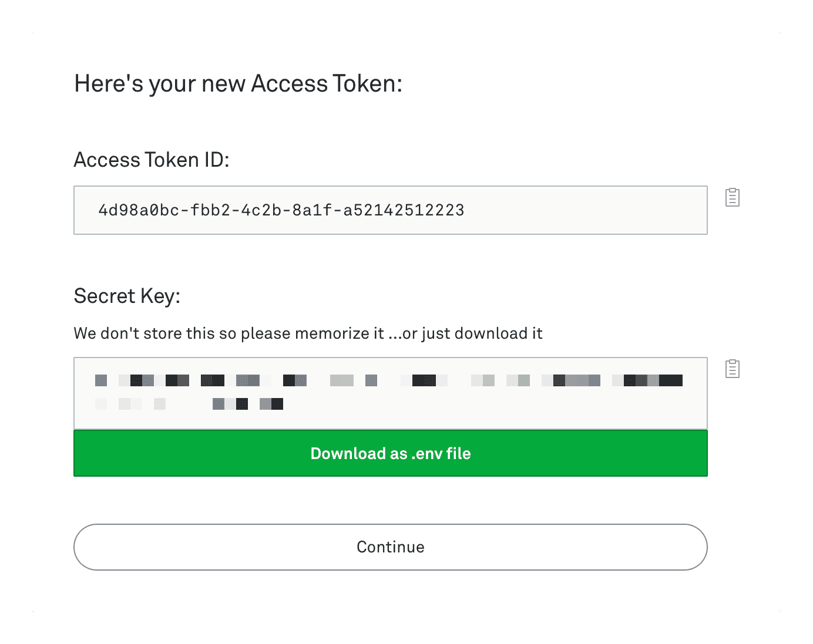The height and width of the screenshot is (644, 813).
Task: Click the clipboard icon beside the token ID field
Action: 732,197
